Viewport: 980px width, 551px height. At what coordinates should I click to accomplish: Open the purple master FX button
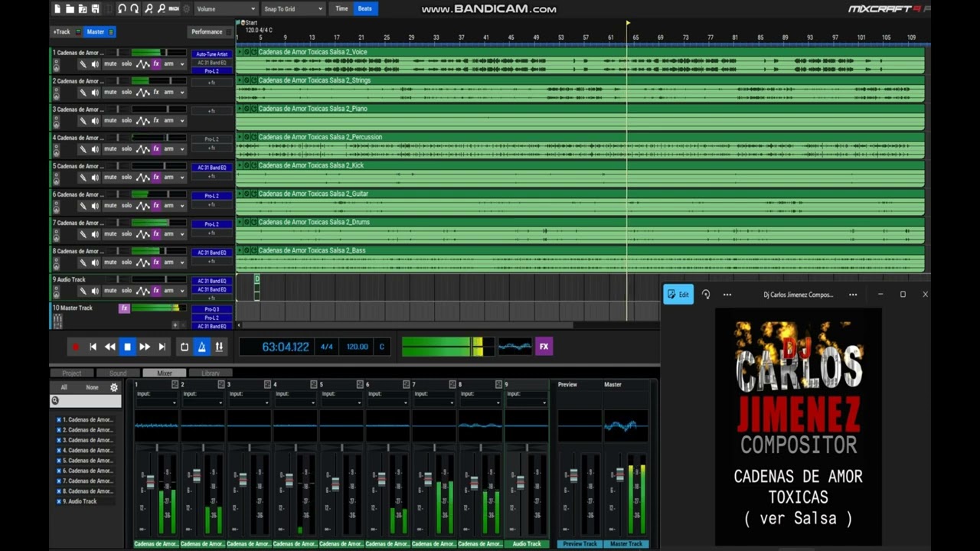click(x=544, y=347)
